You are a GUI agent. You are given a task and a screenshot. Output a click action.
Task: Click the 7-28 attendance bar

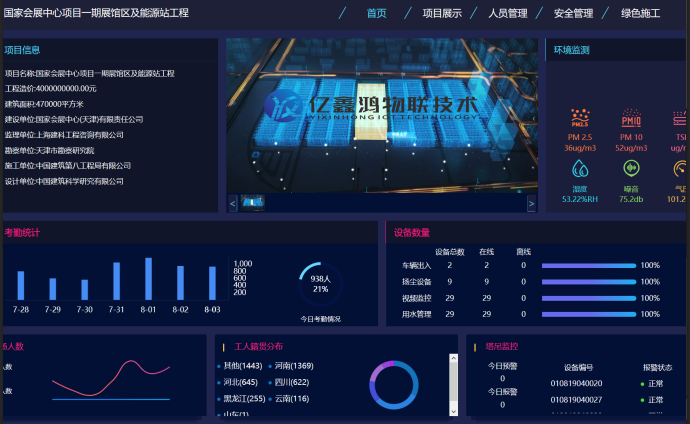(x=21, y=285)
